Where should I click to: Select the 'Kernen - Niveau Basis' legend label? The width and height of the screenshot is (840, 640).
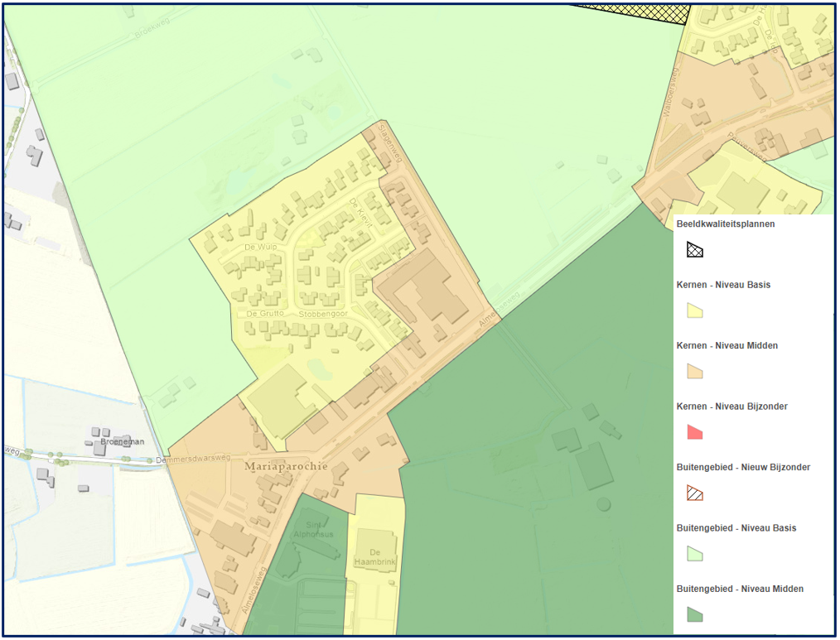[723, 285]
